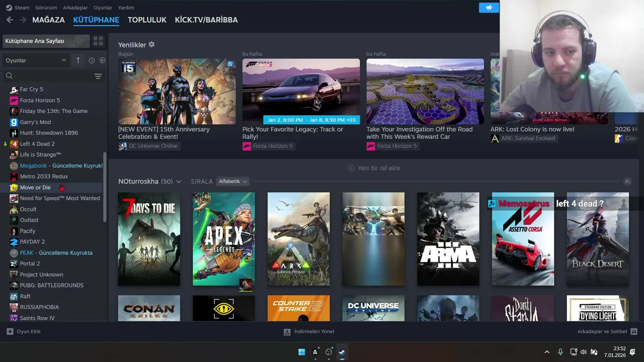The height and width of the screenshot is (362, 644).
Task: Select RUSSIAPHOBIA in the game list
Action: tap(53, 307)
